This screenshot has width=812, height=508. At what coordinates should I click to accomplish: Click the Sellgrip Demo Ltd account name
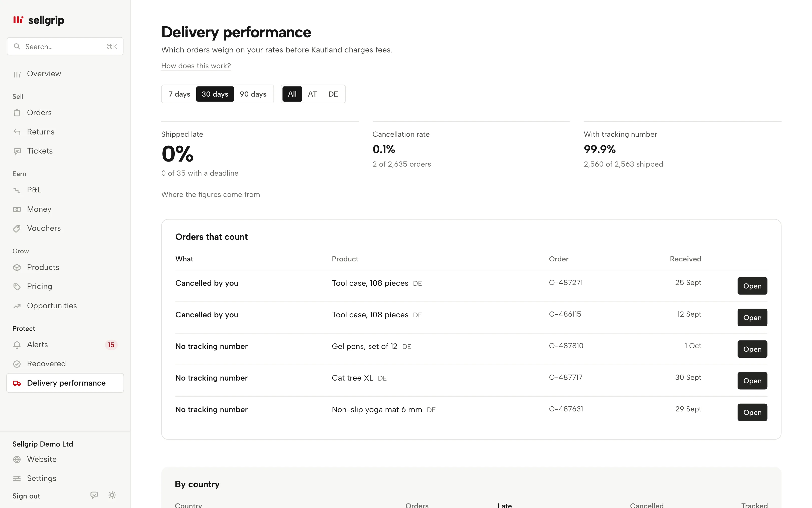[x=43, y=444]
